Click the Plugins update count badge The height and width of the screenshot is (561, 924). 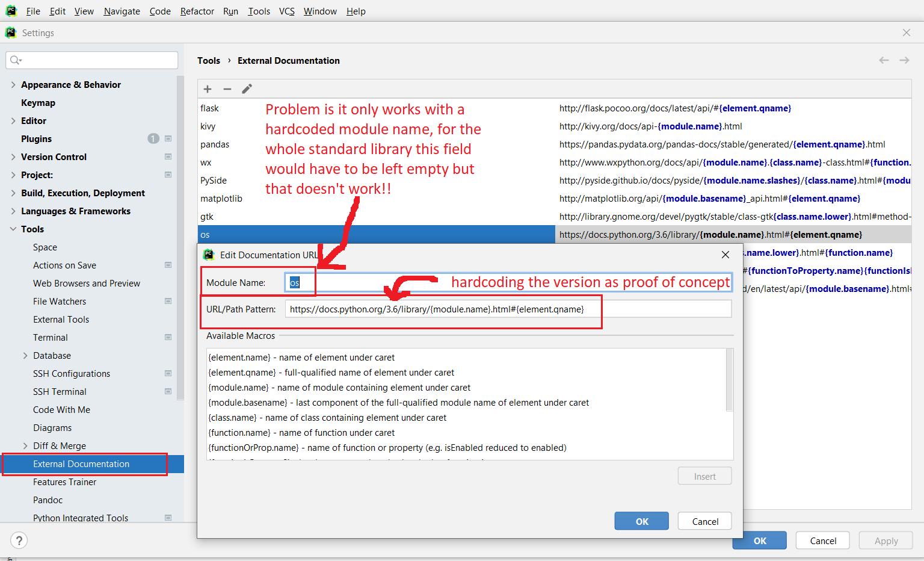pyautogui.click(x=153, y=138)
